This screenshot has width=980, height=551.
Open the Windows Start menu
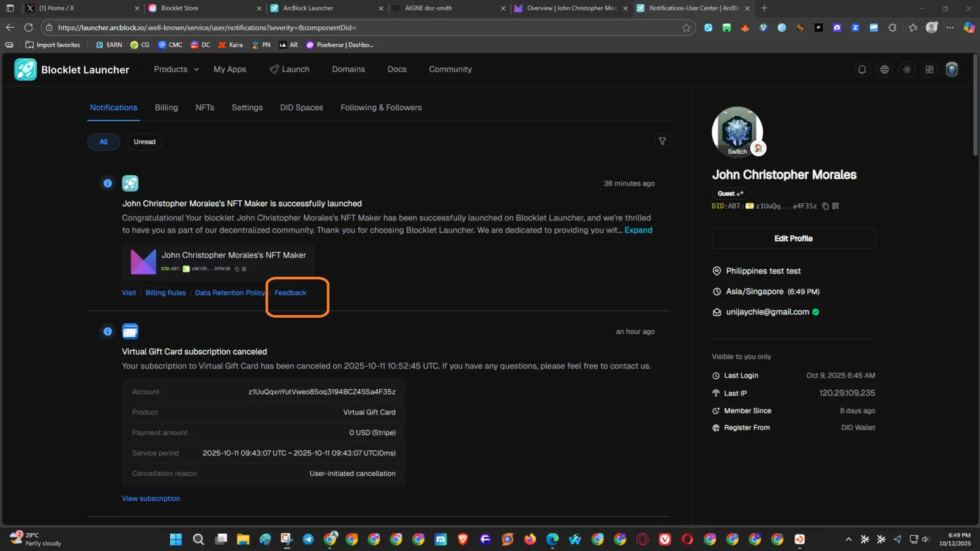coord(176,539)
